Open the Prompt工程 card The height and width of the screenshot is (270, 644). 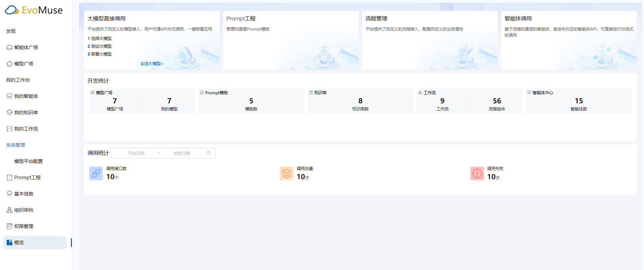tap(291, 40)
